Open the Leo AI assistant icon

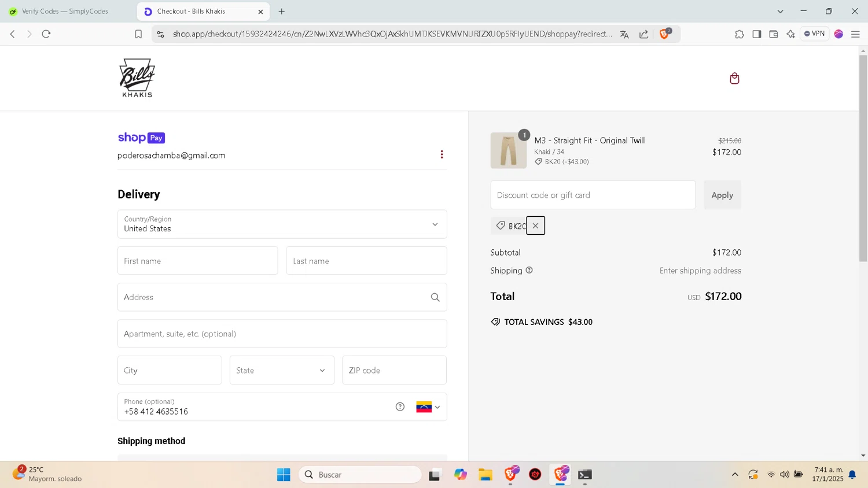tap(791, 34)
